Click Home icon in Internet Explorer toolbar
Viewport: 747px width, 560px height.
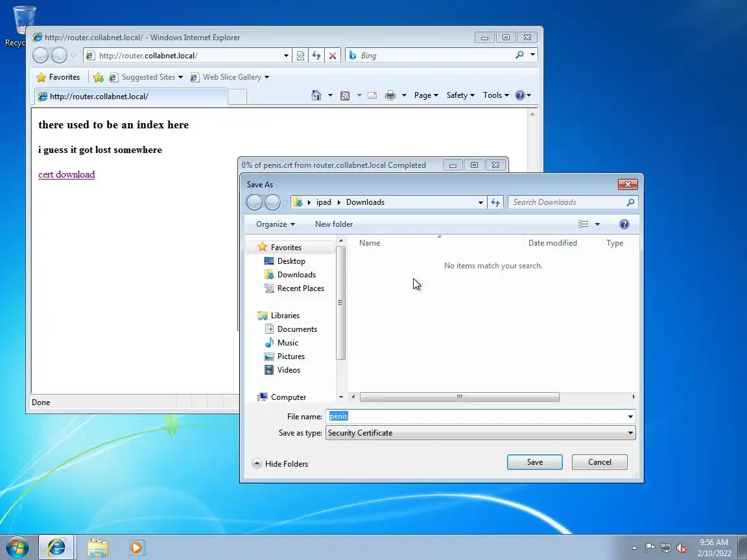[x=316, y=95]
